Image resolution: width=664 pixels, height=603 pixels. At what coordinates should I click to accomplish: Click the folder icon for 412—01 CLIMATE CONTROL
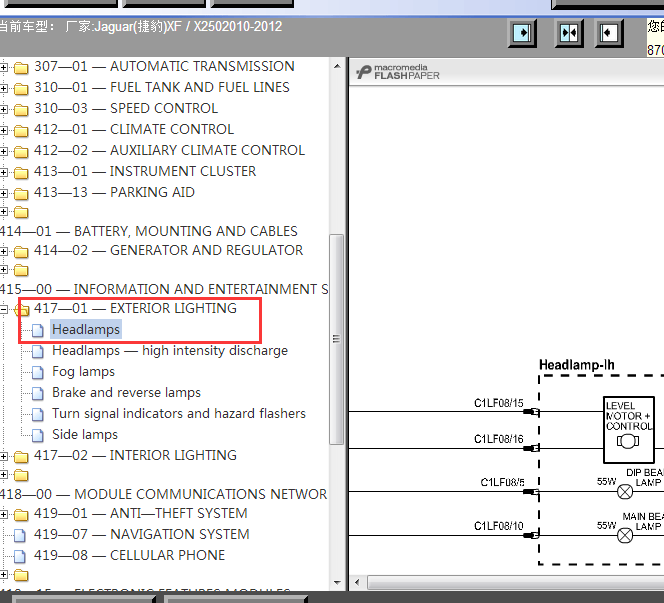21,130
